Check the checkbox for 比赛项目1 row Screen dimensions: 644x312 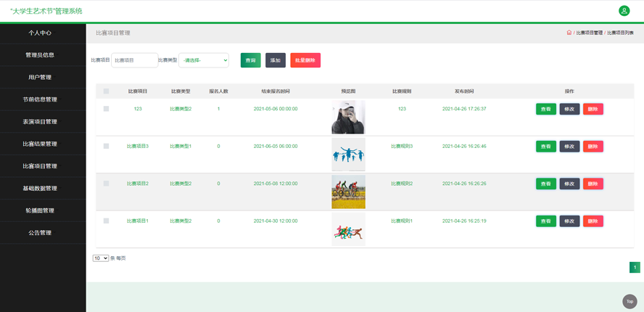coord(106,221)
